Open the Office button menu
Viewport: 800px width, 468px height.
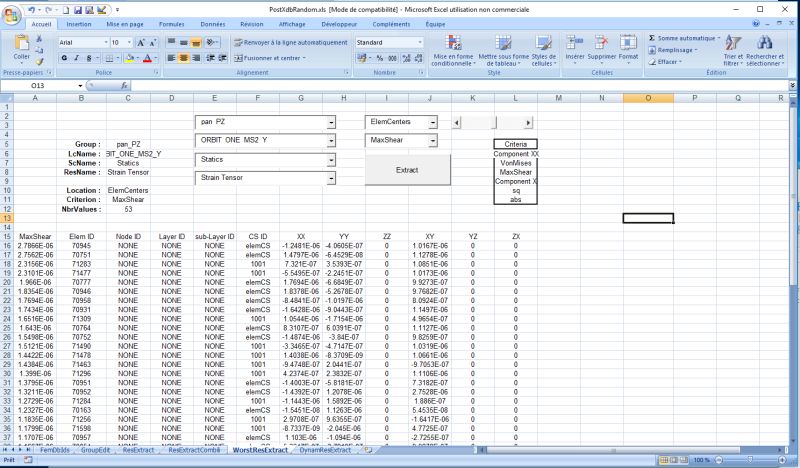pos(11,15)
